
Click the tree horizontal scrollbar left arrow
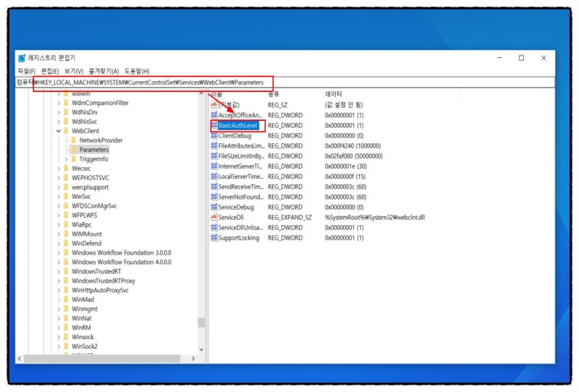[x=20, y=359]
